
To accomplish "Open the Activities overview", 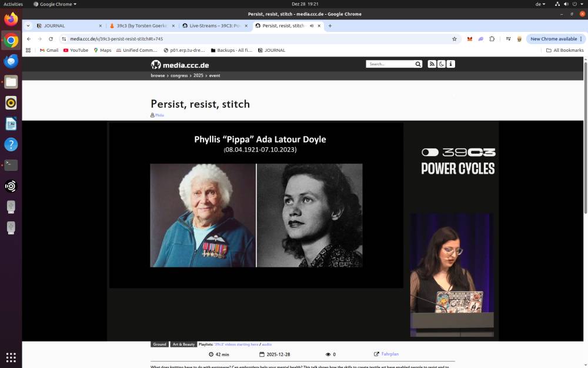I will 13,4.
